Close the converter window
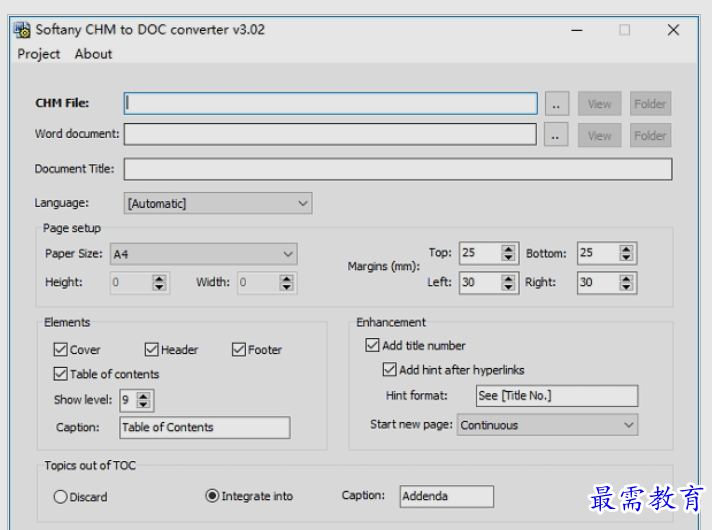 673,30
